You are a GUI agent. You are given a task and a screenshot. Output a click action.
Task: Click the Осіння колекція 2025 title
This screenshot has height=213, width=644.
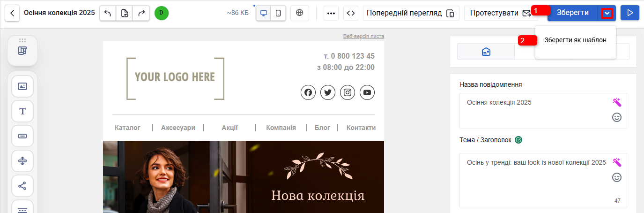coord(59,13)
